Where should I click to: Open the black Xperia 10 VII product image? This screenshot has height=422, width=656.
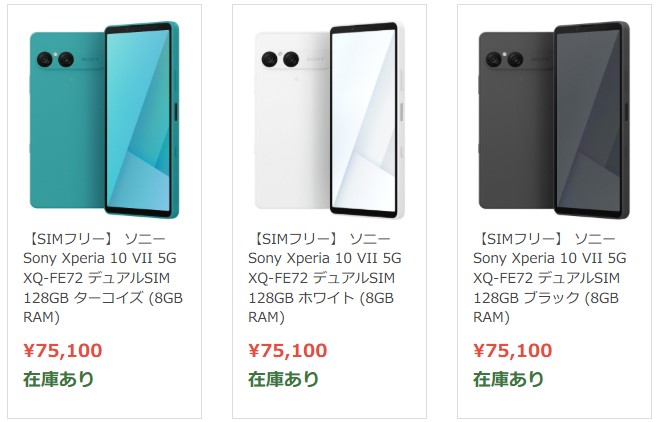point(554,120)
